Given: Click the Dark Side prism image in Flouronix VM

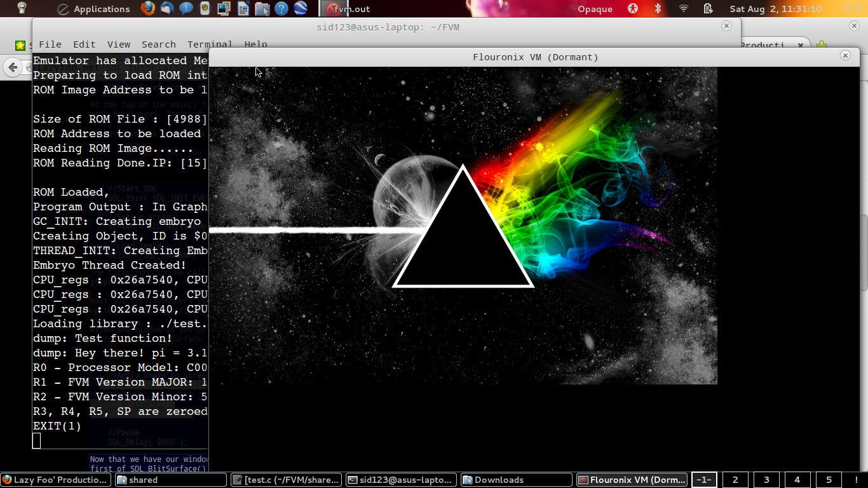Looking at the screenshot, I should (463, 226).
